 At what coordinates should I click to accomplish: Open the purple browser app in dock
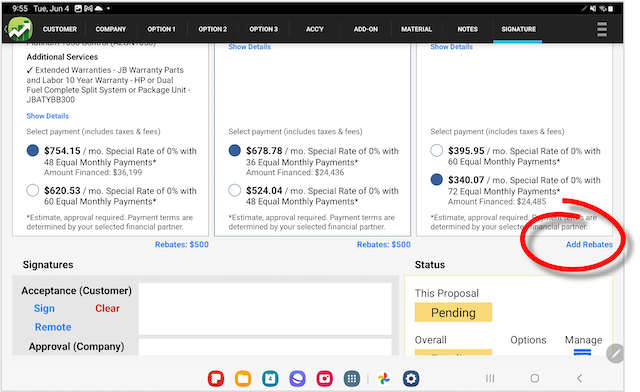[x=298, y=379]
